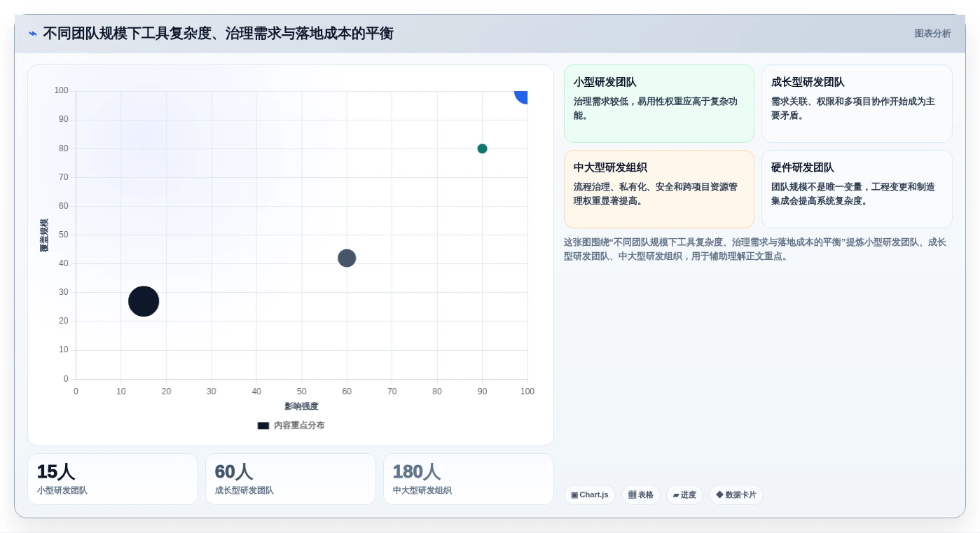Click the 60人 stat card
980x533 pixels.
coord(291,479)
